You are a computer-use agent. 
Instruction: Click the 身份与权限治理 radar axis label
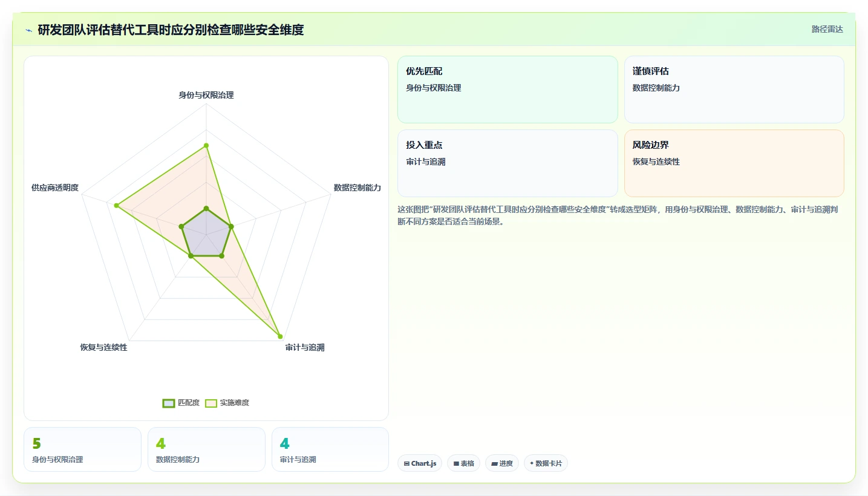206,95
